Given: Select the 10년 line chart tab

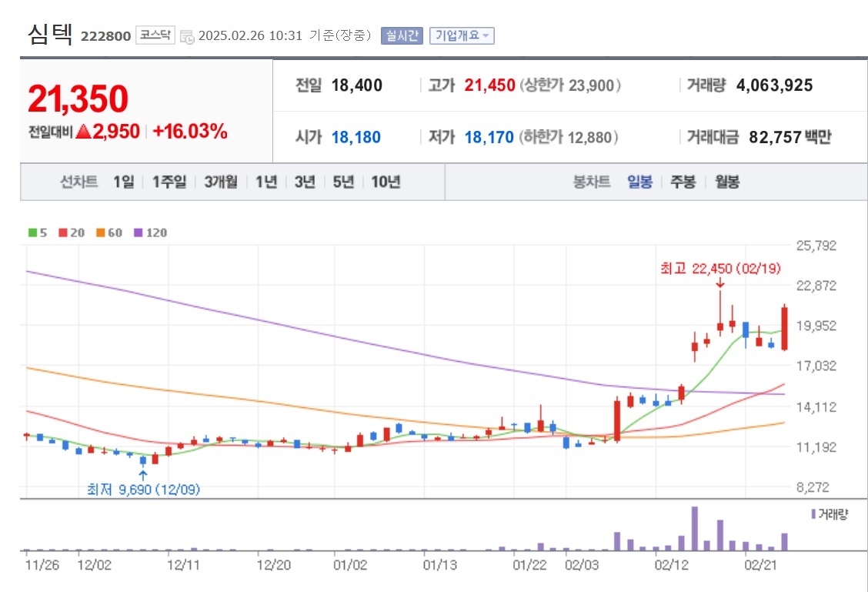Looking at the screenshot, I should coord(386,182).
